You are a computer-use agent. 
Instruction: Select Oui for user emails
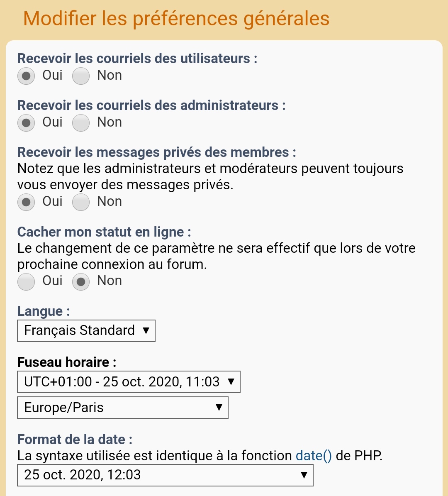26,76
